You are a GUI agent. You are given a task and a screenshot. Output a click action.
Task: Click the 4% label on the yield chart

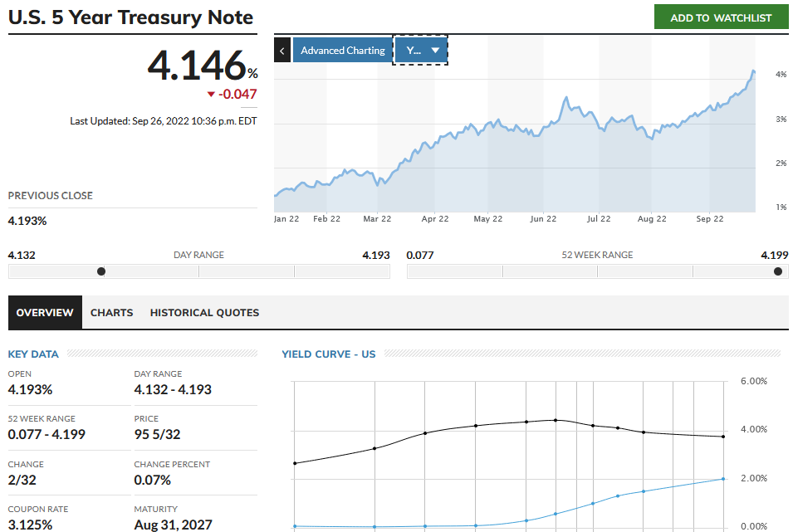[x=781, y=75]
